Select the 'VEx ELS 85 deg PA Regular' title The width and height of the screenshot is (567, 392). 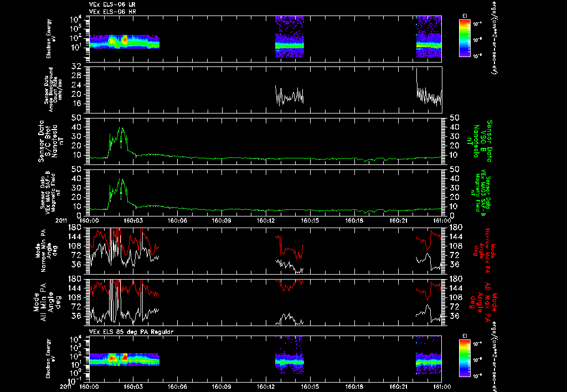pos(131,332)
